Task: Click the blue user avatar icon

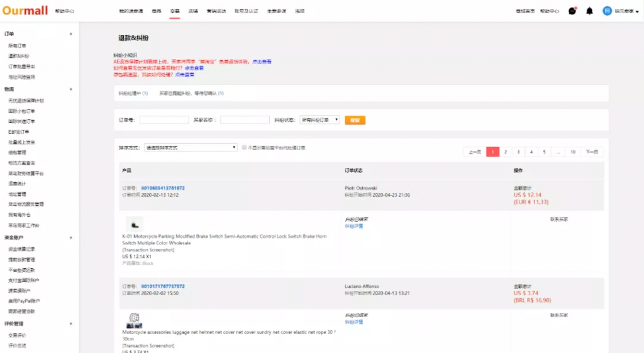Action: (x=607, y=11)
